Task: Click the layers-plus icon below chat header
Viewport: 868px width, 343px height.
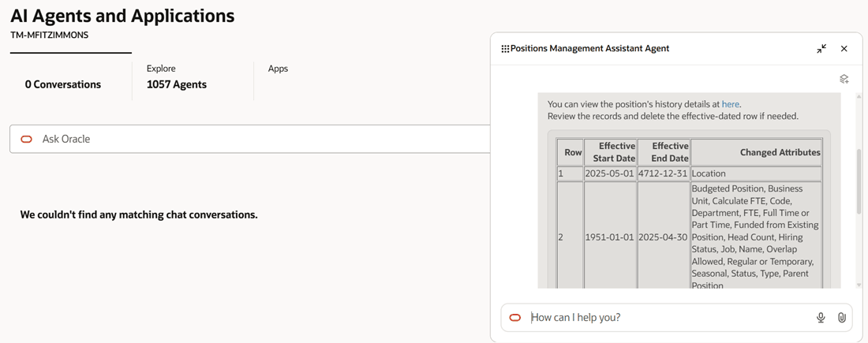Action: coord(844,79)
